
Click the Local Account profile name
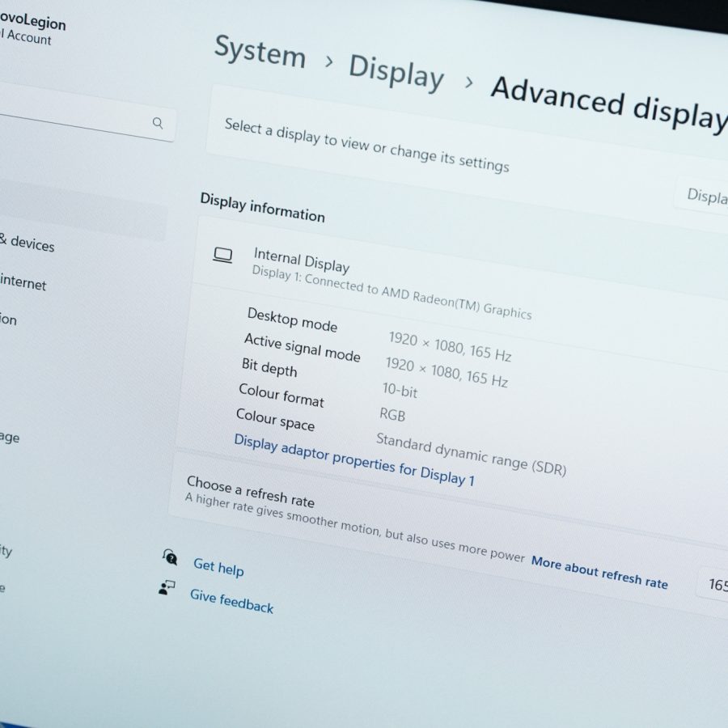pyautogui.click(x=26, y=37)
